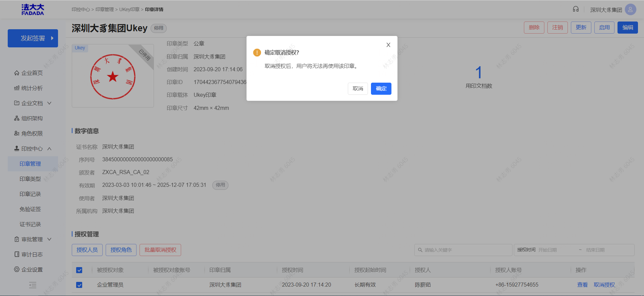Click the 更新 button

[581, 28]
